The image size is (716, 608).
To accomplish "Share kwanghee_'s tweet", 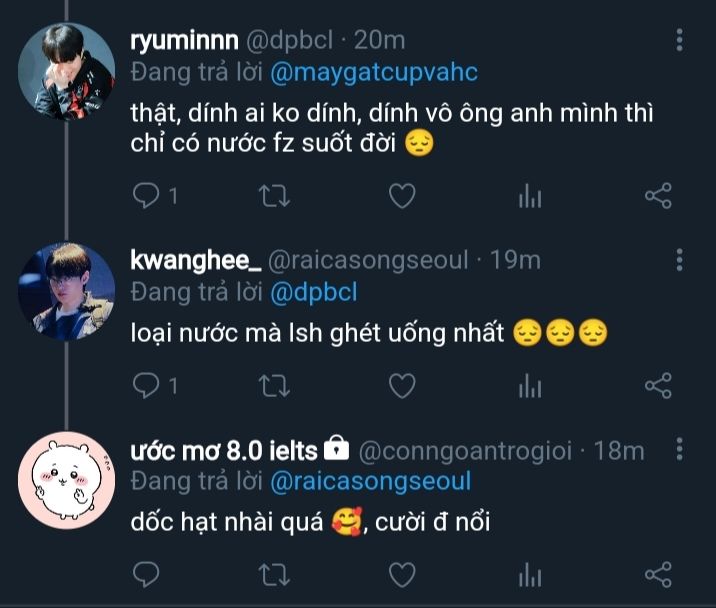I will (657, 385).
